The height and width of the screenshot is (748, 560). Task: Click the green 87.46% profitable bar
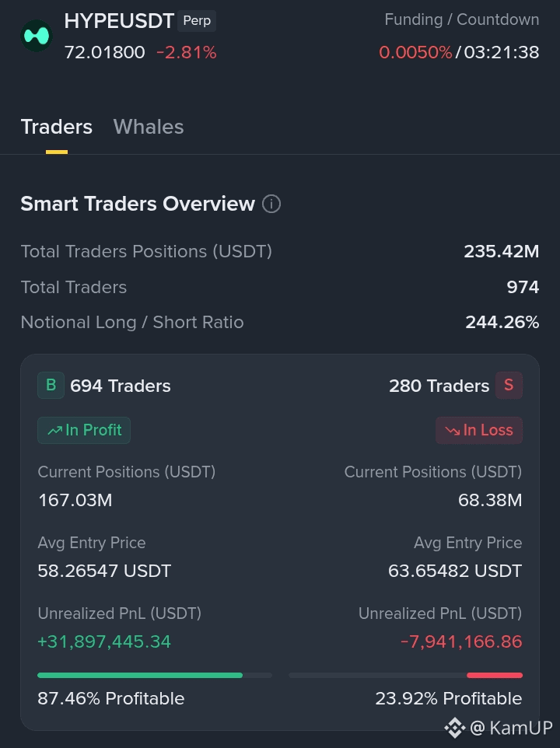[x=140, y=675]
